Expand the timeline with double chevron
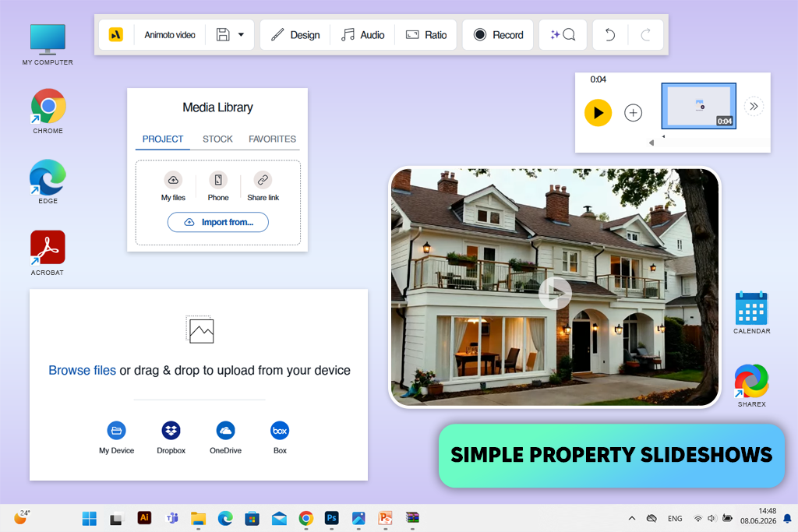 coord(754,106)
